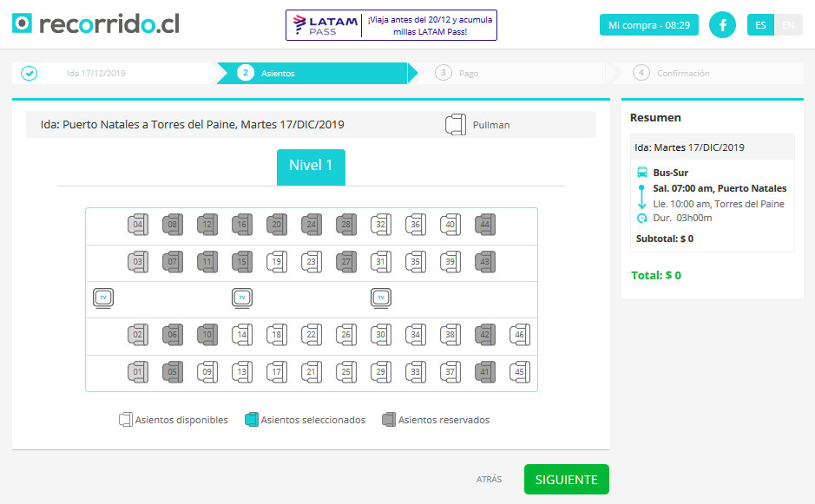
Task: Click the Asientos reservados legend
Action: (436, 420)
